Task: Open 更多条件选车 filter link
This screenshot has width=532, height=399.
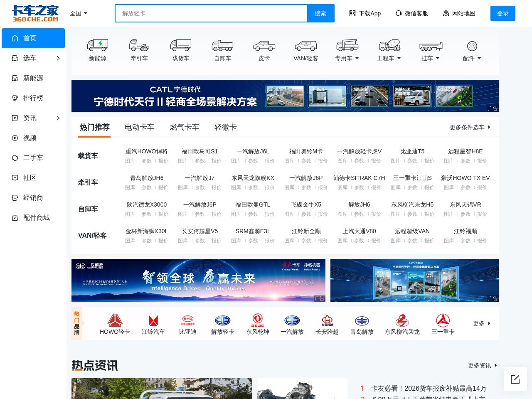Action: click(470, 127)
